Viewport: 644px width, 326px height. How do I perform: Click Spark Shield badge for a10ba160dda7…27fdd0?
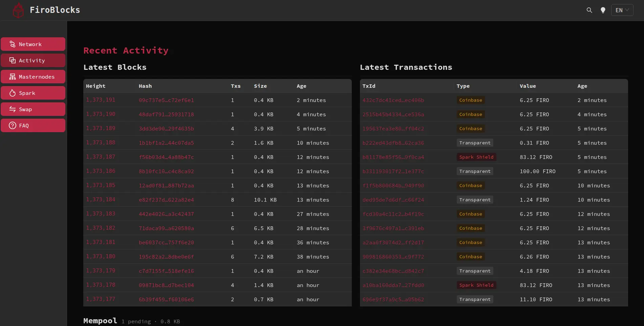click(476, 285)
